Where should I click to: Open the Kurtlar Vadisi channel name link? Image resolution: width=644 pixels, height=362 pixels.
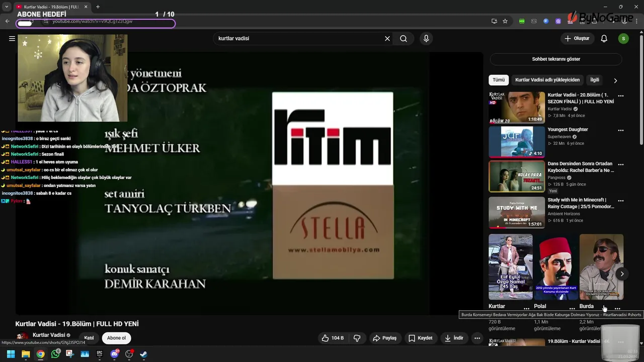[x=49, y=335]
